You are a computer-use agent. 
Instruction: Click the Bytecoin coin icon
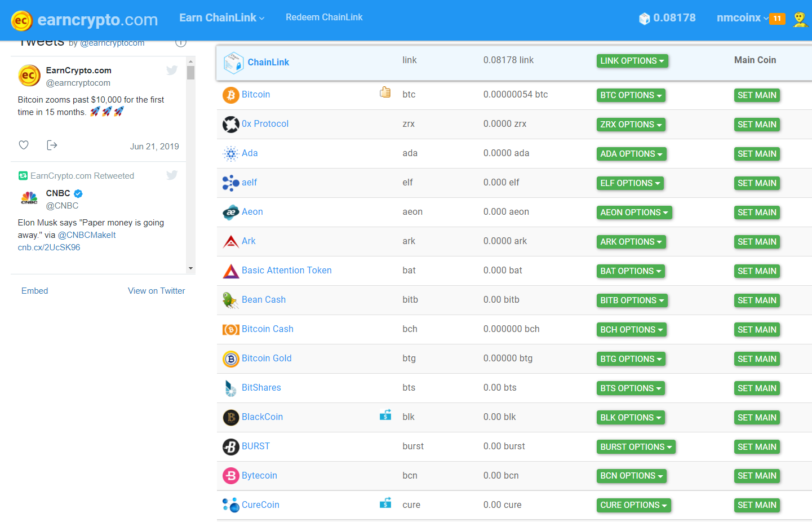[230, 476]
